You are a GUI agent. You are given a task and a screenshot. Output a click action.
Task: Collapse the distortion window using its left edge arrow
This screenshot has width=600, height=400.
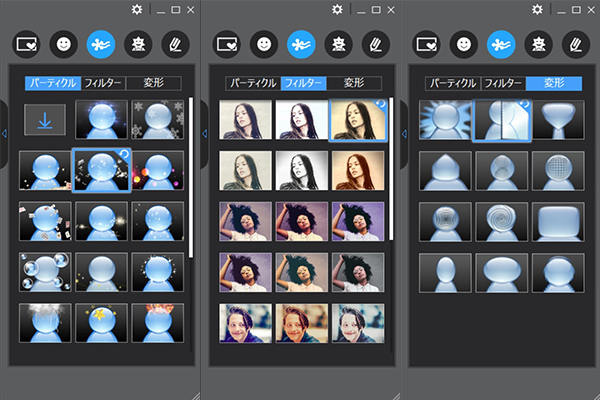[x=404, y=133]
